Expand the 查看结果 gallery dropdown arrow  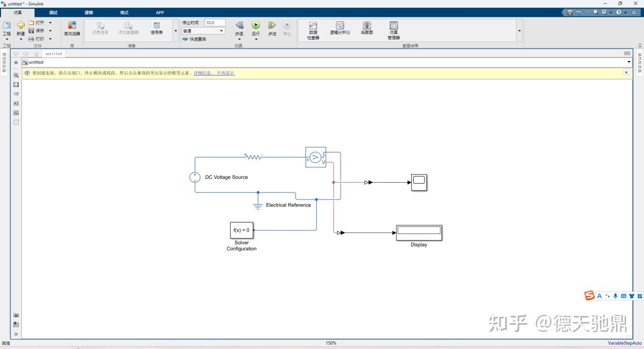pyautogui.click(x=519, y=31)
